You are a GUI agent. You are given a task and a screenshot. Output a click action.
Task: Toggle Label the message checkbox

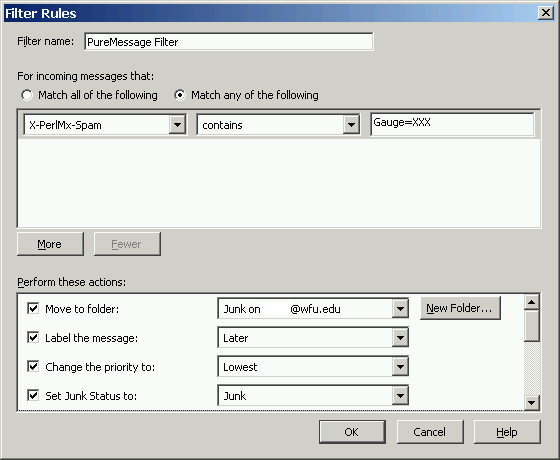33,337
